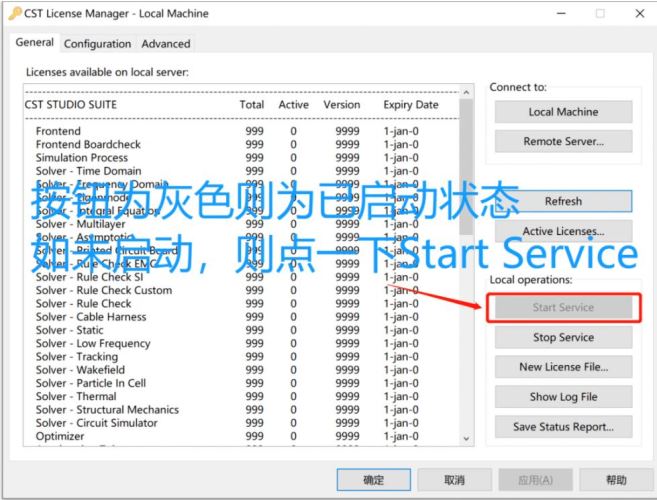Select the Frontend Boardcheck row
The image size is (657, 500).
click(241, 145)
